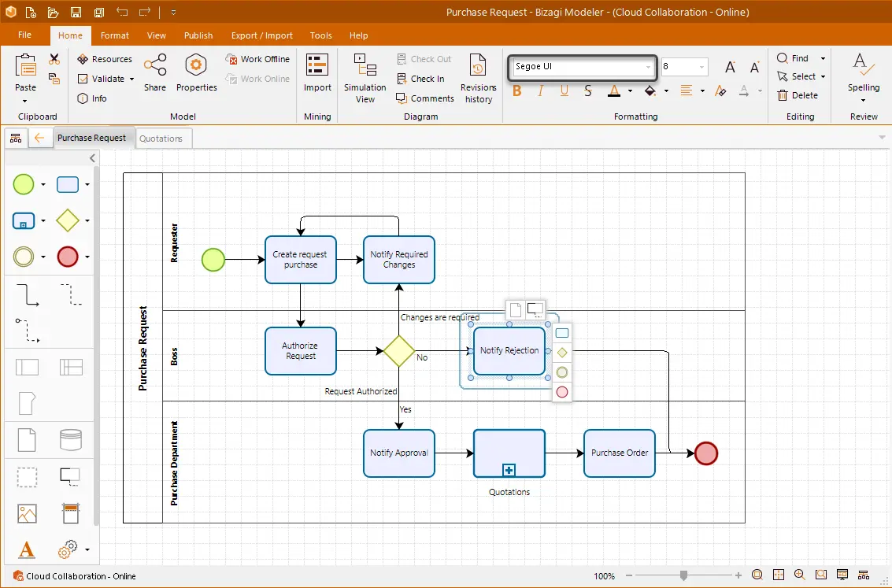Run the Spelling check
The width and height of the screenshot is (892, 588).
click(x=864, y=77)
